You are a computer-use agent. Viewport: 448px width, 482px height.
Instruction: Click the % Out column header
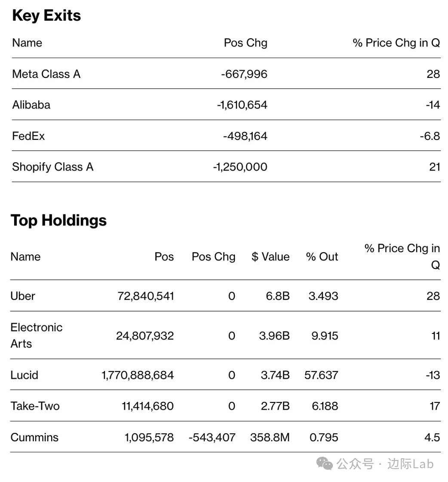[x=322, y=257]
